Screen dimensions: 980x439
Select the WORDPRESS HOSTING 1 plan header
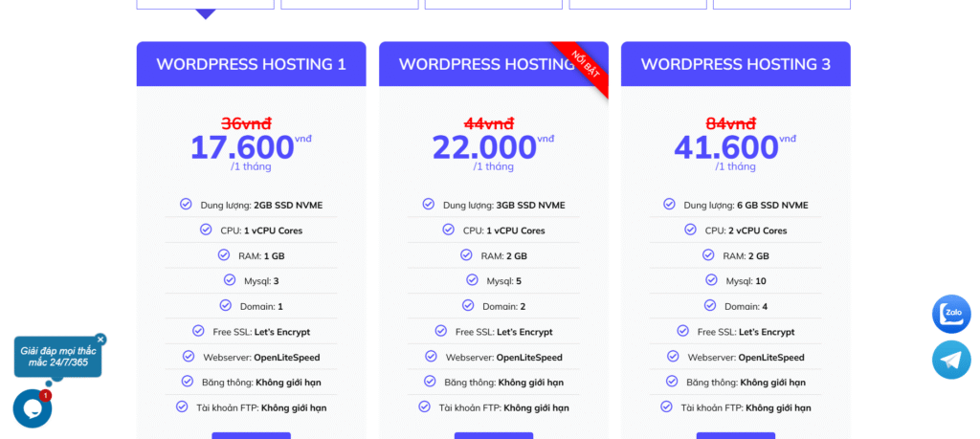point(251,64)
